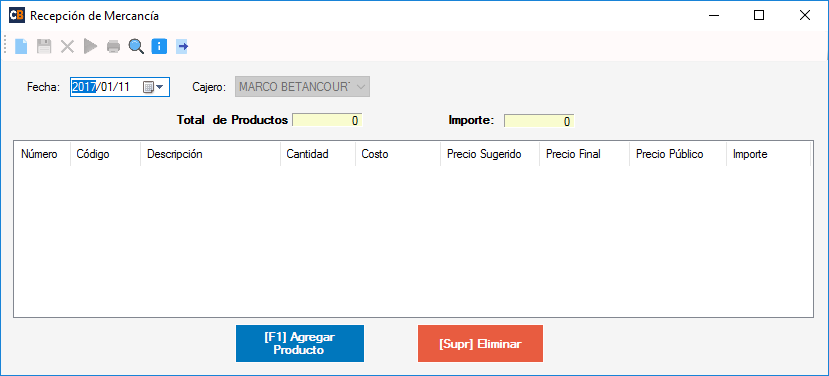Screen dimensions: 829x376
Task: Sort by the Código column header
Action: (105, 154)
